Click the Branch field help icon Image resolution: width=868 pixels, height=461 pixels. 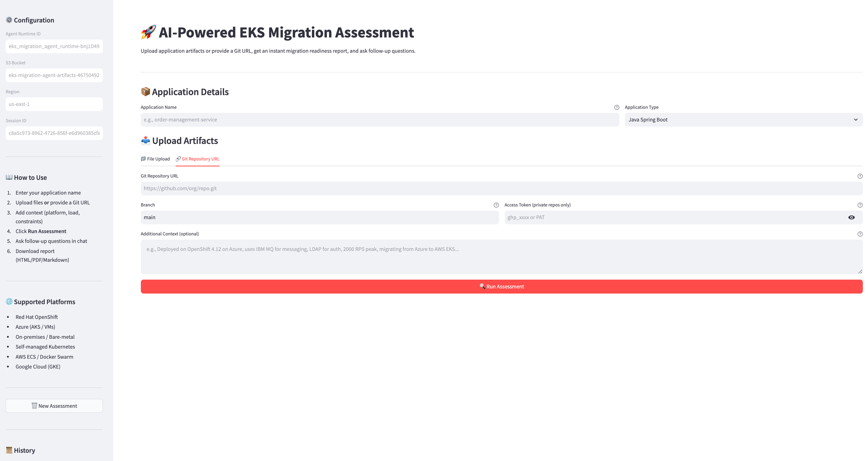coord(496,205)
